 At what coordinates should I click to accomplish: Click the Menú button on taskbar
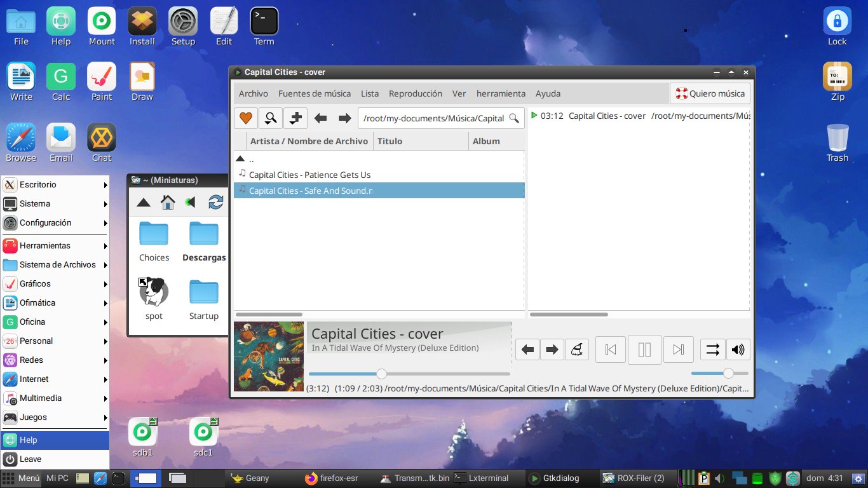click(x=22, y=478)
